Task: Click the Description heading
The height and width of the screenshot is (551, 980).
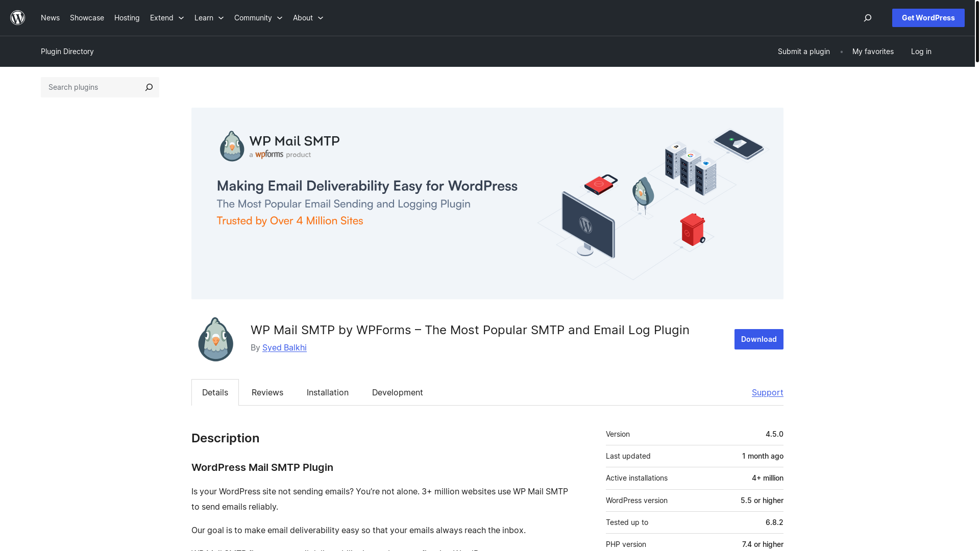Action: tap(225, 438)
